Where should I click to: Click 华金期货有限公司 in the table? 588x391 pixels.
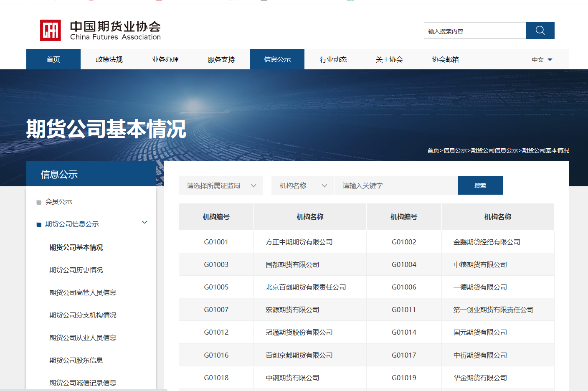coord(480,378)
